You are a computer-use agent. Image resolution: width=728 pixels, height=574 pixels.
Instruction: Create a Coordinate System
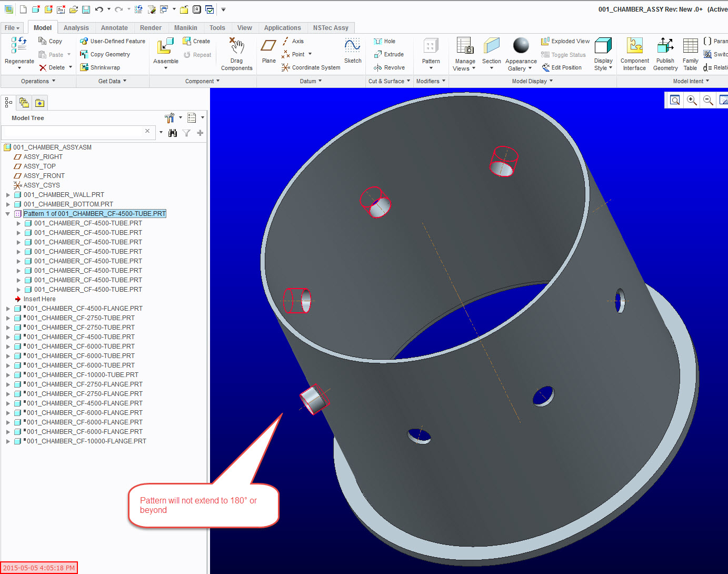point(311,67)
